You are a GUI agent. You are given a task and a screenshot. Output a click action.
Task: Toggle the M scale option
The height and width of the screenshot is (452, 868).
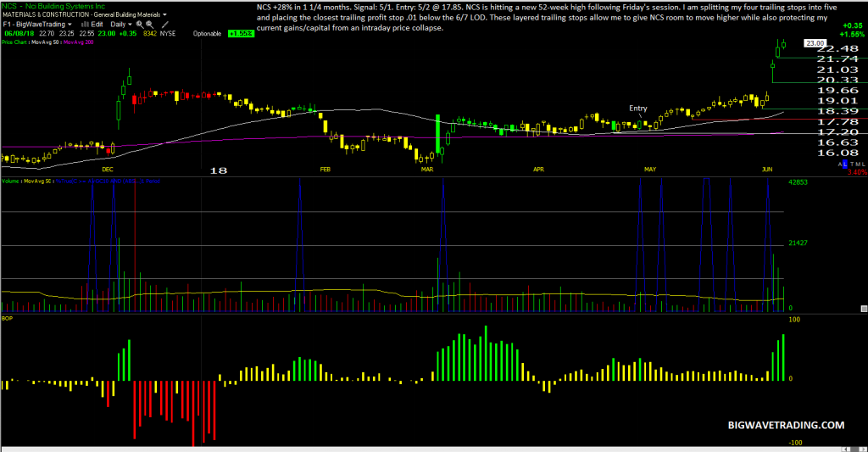pyautogui.click(x=858, y=164)
